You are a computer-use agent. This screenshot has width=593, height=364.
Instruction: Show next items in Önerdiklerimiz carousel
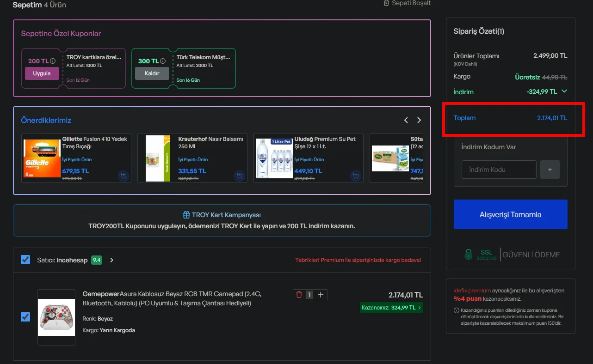click(x=419, y=120)
